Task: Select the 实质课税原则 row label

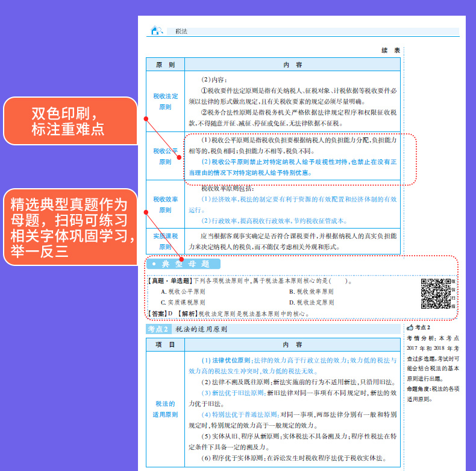Action: point(165,241)
